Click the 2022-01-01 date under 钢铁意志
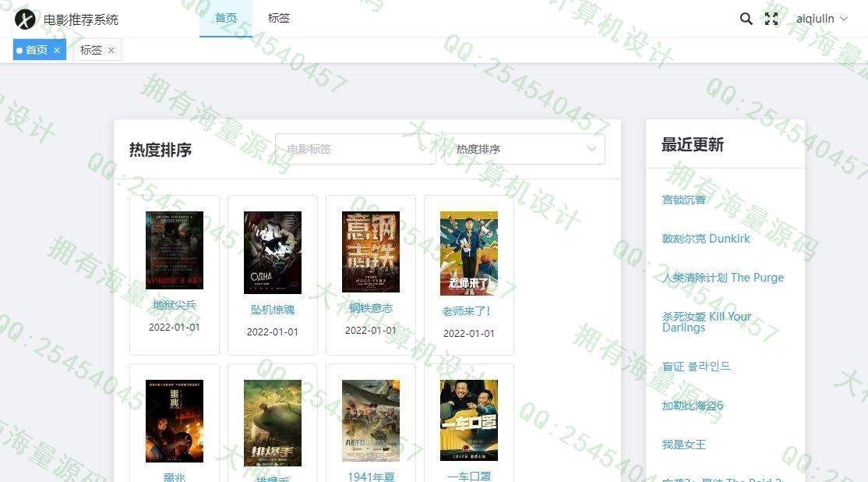 (x=370, y=330)
